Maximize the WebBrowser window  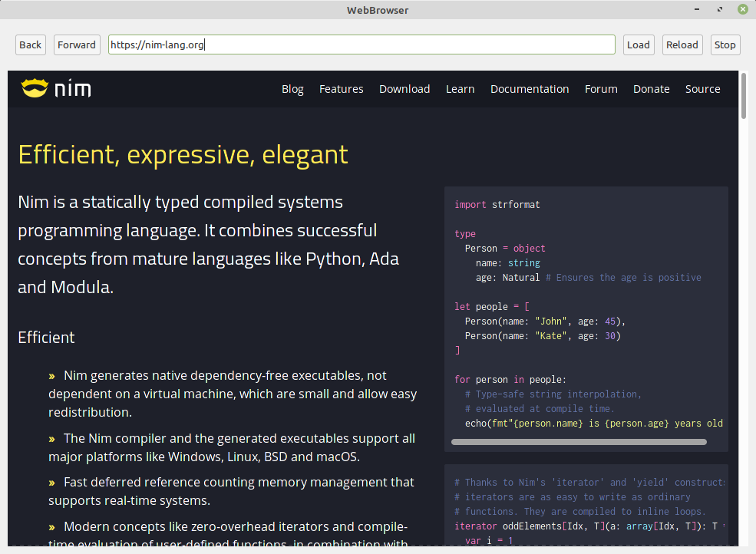720,9
